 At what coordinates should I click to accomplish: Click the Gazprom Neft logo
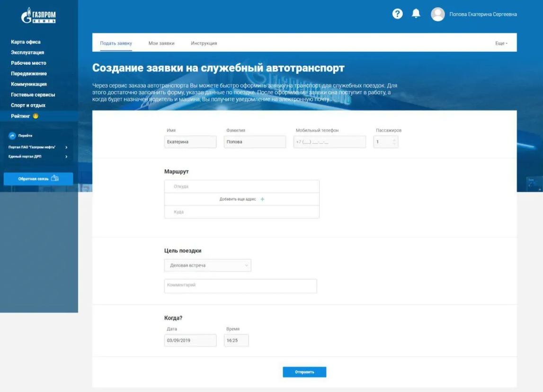39,16
